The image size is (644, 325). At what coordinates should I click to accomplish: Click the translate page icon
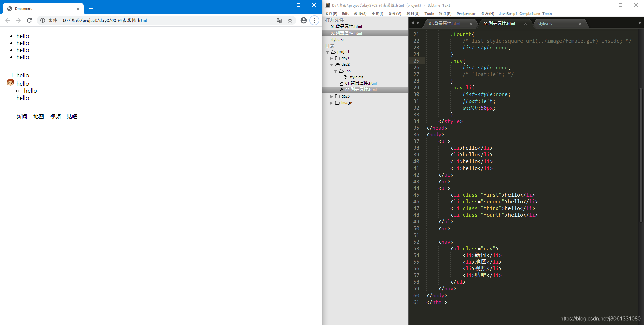click(279, 20)
